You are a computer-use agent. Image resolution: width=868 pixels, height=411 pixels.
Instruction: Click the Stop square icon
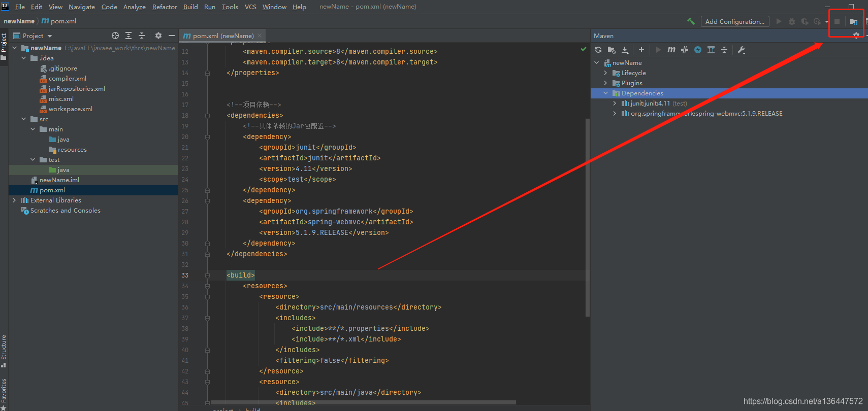point(837,21)
